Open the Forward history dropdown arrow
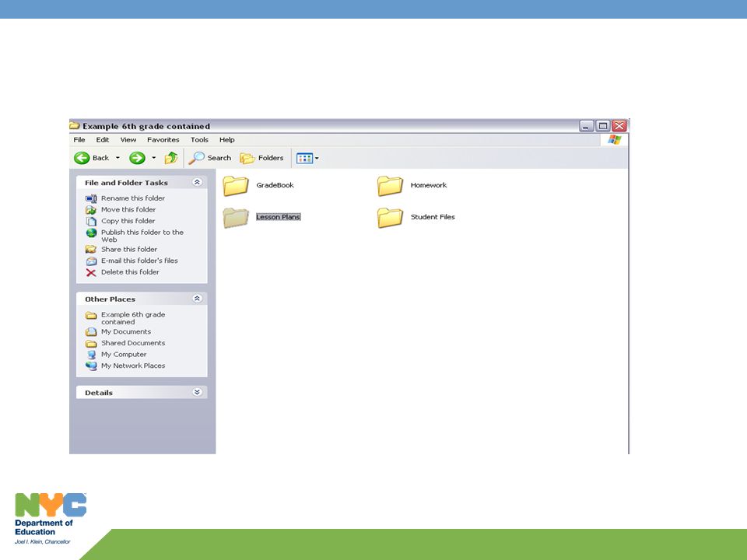Image resolution: width=747 pixels, height=560 pixels. tap(154, 158)
